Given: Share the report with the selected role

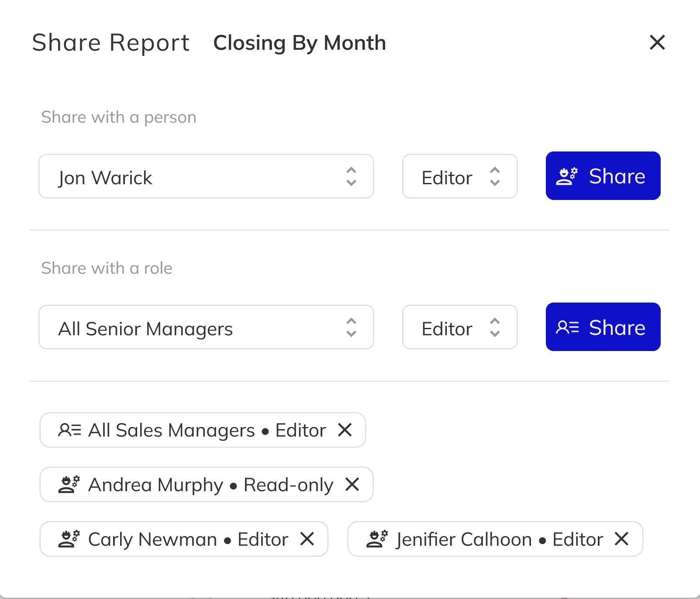Looking at the screenshot, I should [603, 327].
